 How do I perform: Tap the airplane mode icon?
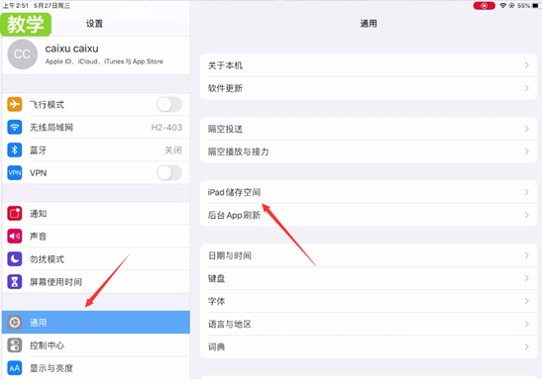[15, 104]
